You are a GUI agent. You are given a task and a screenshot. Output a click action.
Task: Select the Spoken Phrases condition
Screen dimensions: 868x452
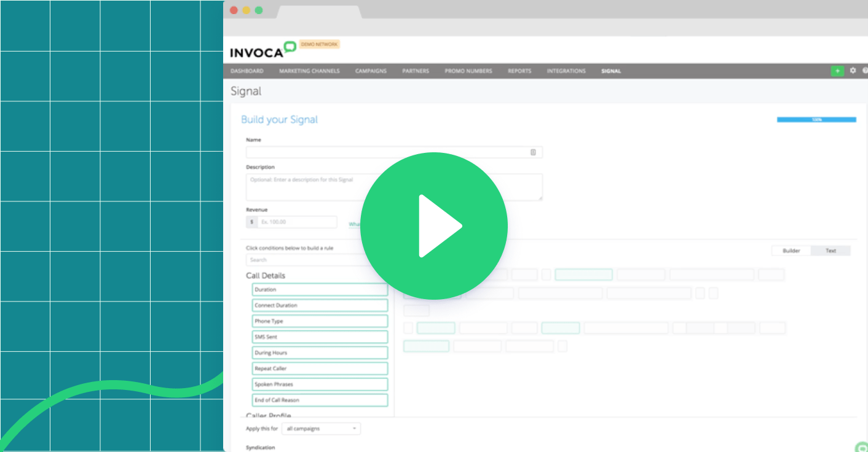coord(320,384)
